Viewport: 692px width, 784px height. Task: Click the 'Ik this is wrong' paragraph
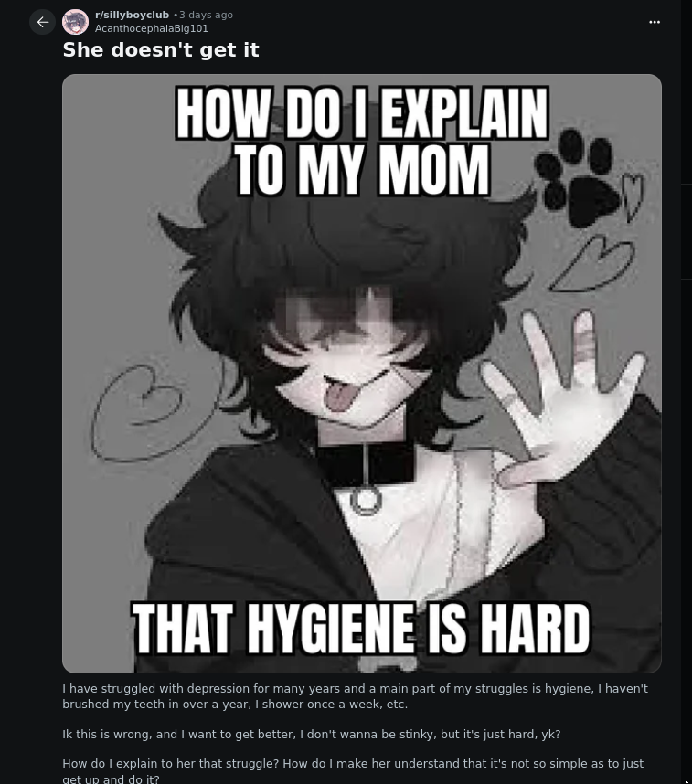[311, 734]
